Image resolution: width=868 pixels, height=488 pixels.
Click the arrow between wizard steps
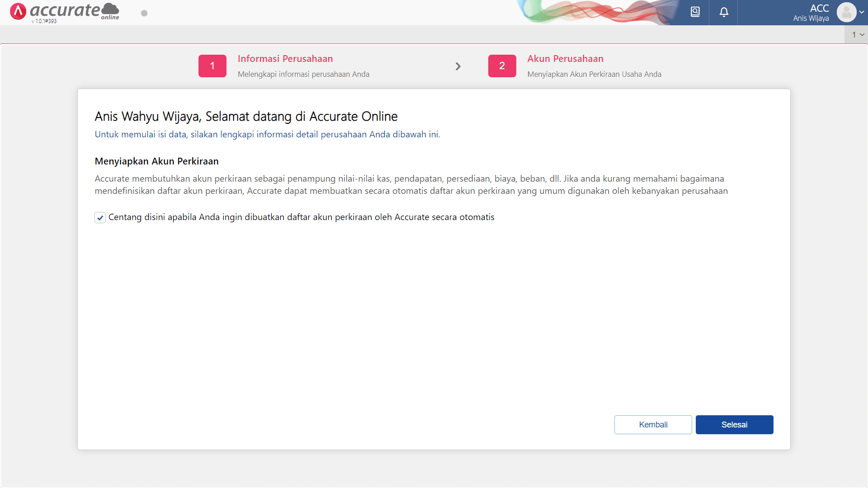[458, 66]
